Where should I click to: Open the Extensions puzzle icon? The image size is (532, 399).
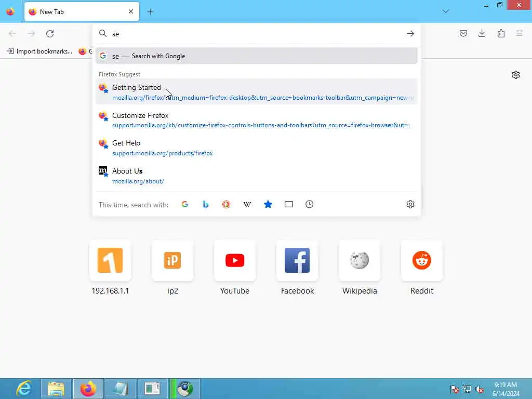tap(501, 33)
